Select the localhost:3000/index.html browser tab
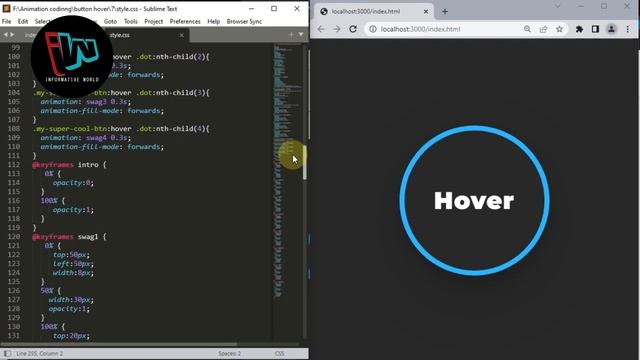This screenshot has height=360, width=640. (373, 11)
